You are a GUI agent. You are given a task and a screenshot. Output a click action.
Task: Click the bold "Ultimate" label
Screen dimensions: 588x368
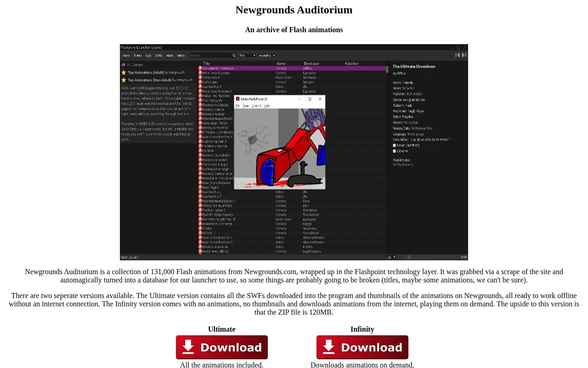point(222,329)
